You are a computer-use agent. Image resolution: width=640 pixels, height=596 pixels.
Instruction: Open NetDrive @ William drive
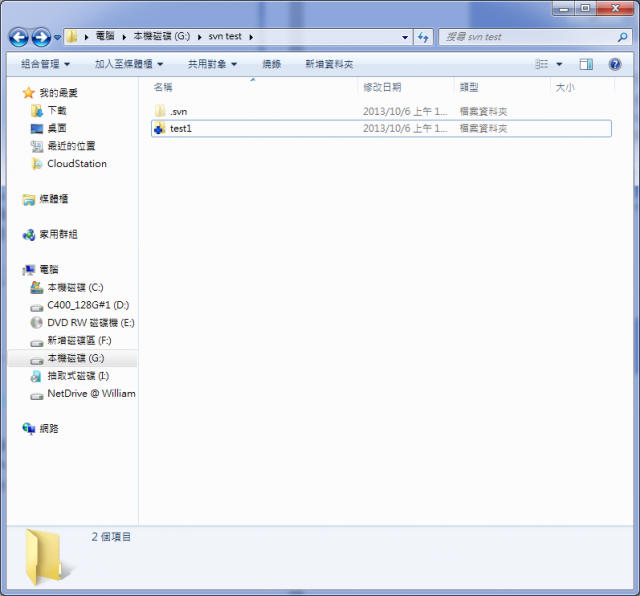click(x=91, y=394)
